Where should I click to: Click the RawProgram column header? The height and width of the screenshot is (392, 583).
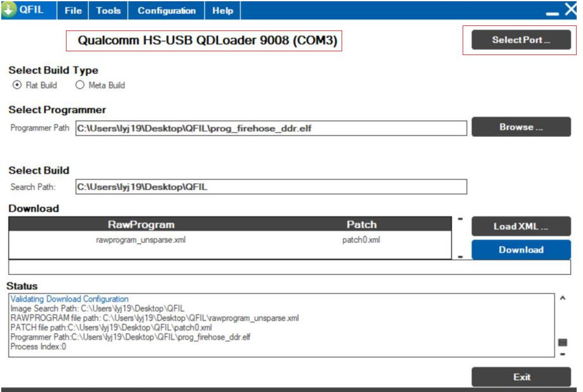tap(141, 224)
